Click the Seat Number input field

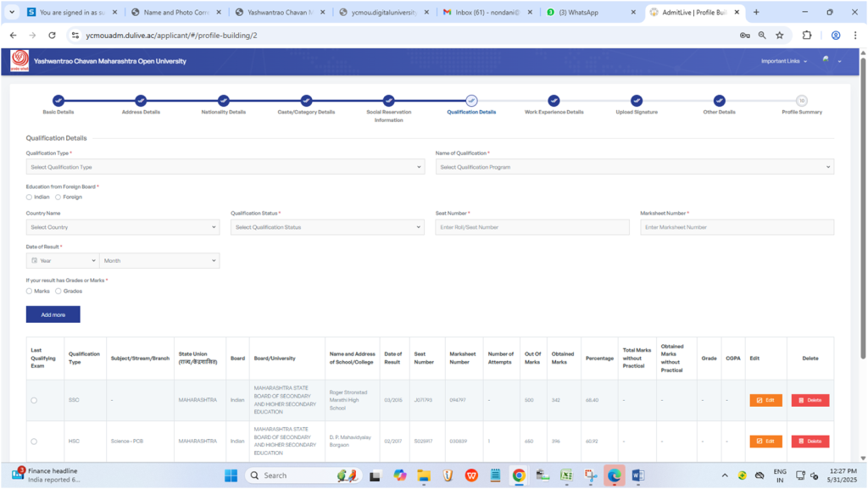[x=531, y=227]
